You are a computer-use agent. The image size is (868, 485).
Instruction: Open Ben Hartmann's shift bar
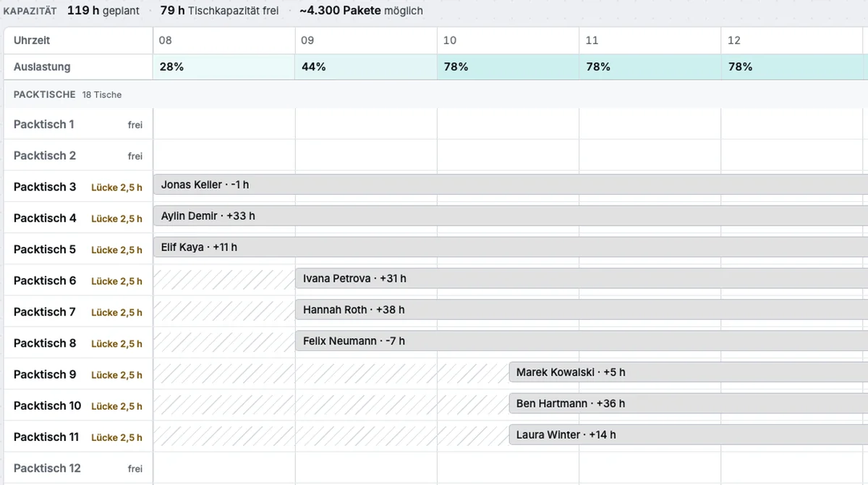[689, 403]
